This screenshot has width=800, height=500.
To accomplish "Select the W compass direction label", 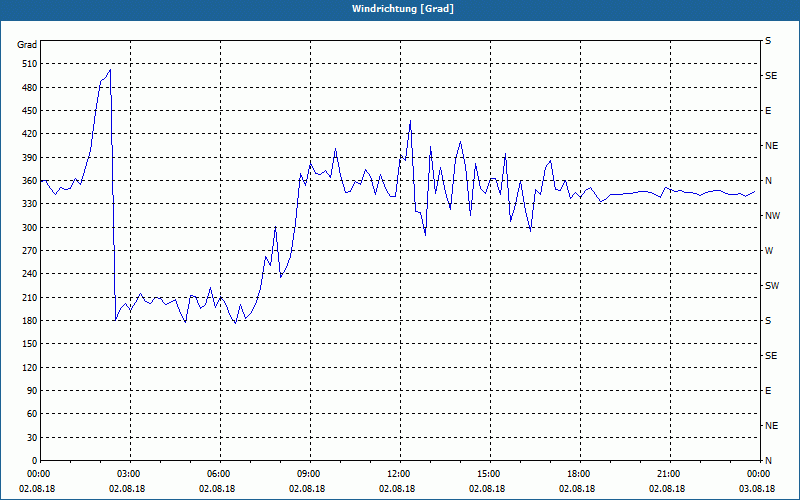I will click(769, 251).
